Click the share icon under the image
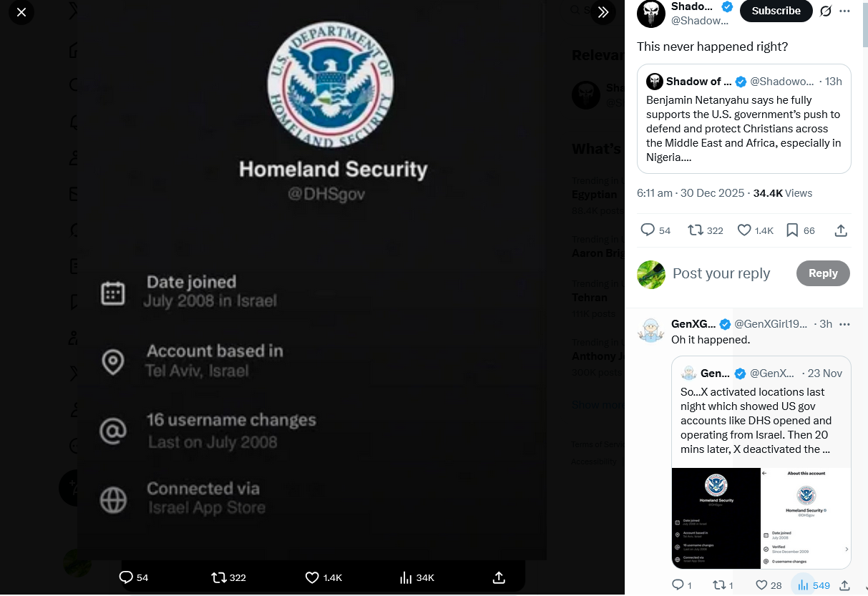 tap(499, 577)
